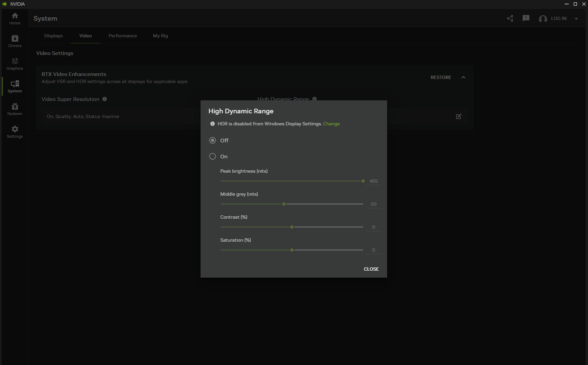Select the On radio button for HDR
The image size is (588, 365).
213,156
